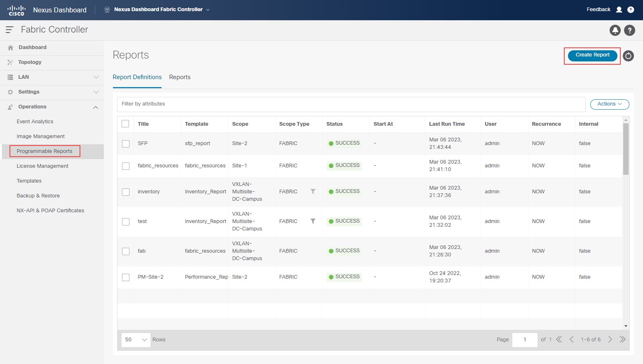Open Programmable Reports

[45, 151]
